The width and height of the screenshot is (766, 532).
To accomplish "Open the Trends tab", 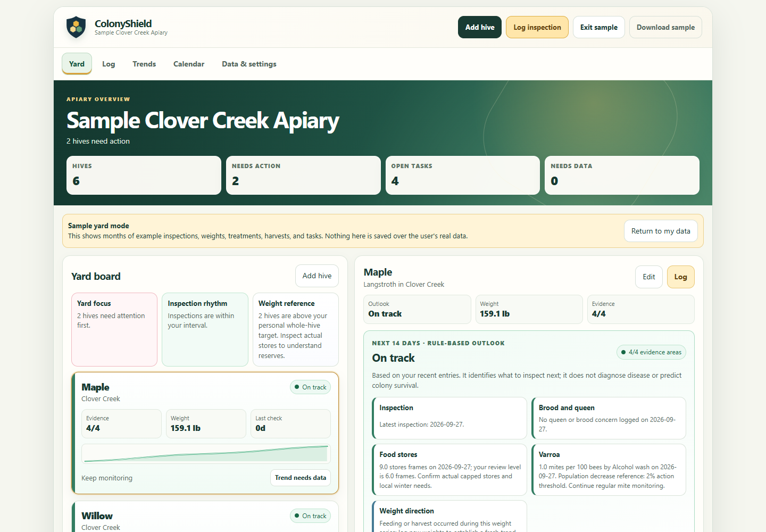I will [144, 64].
